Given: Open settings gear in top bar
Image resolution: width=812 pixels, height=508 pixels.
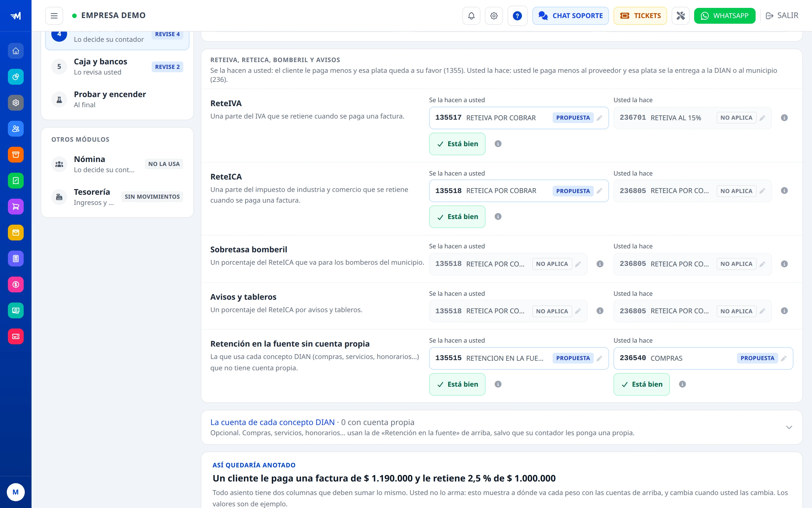Looking at the screenshot, I should (494, 16).
